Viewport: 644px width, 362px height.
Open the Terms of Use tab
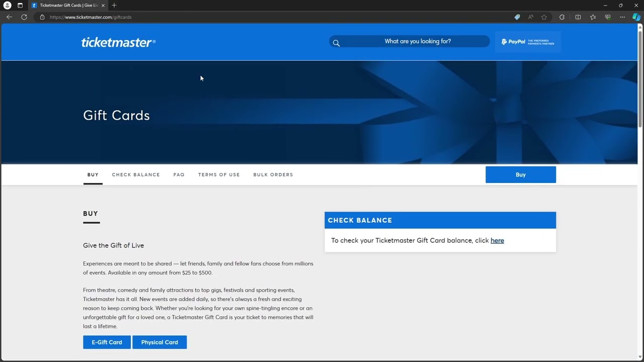219,174
